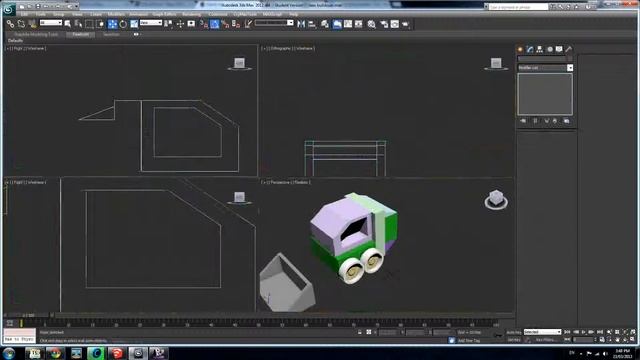Choose the Bind to Space Warp tool
The height and width of the screenshot is (360, 640).
coord(32,24)
